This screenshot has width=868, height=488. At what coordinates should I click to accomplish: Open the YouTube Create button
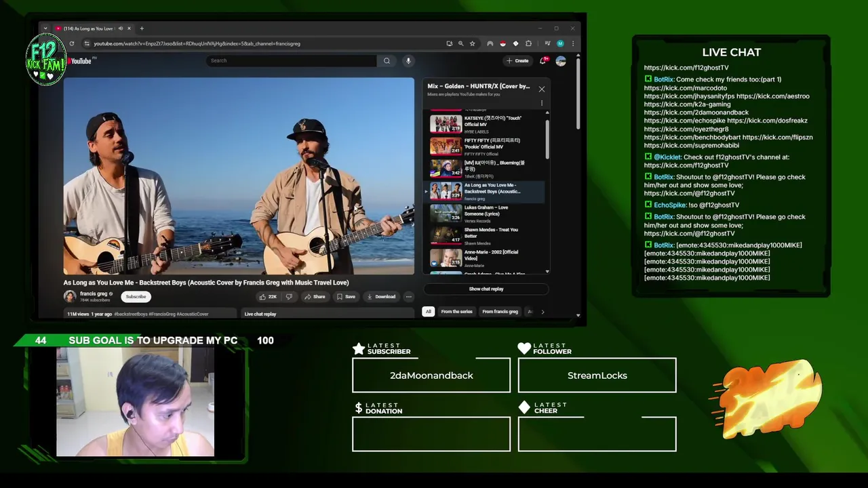[x=517, y=60]
